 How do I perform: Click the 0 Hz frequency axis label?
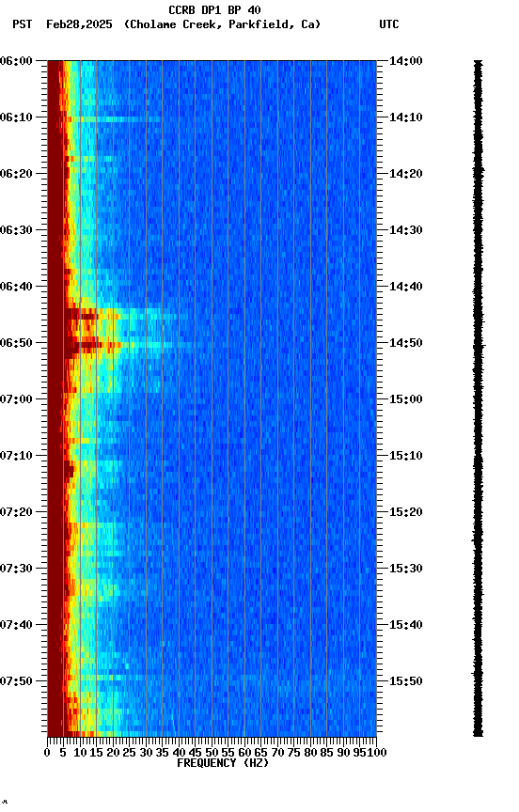[48, 753]
